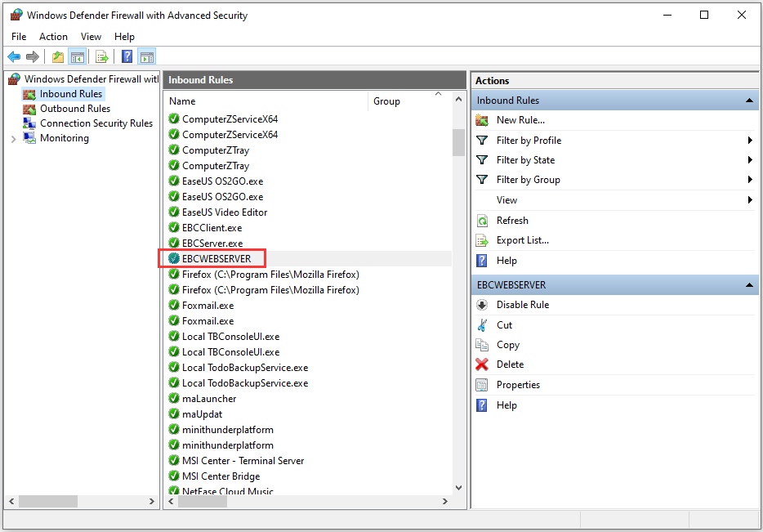Click the rules list horizontal scroll right arrow
The image size is (763, 532).
click(x=444, y=501)
